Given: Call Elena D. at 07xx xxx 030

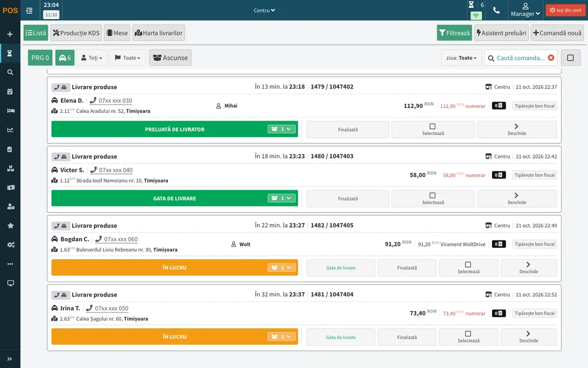Looking at the screenshot, I should (x=111, y=101).
